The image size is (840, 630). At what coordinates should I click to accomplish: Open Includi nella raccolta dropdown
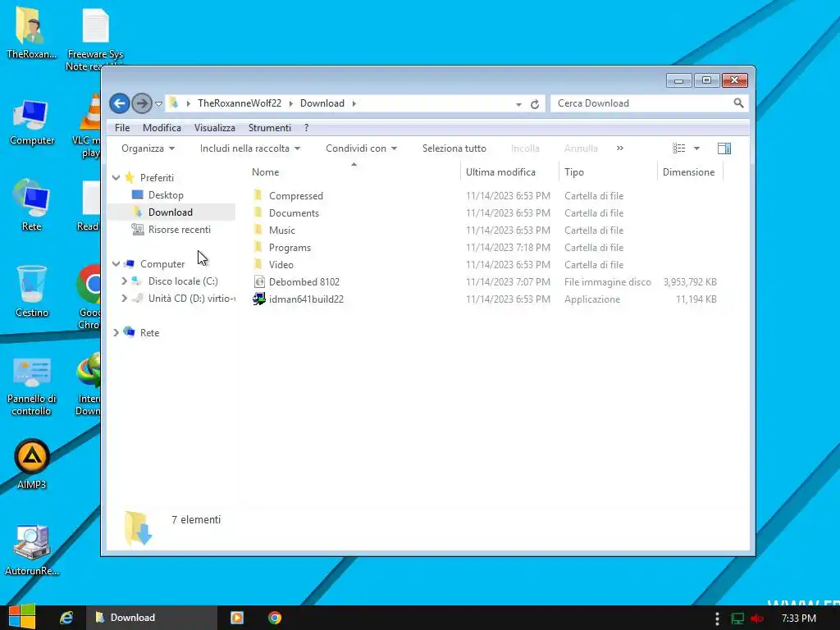coord(249,148)
